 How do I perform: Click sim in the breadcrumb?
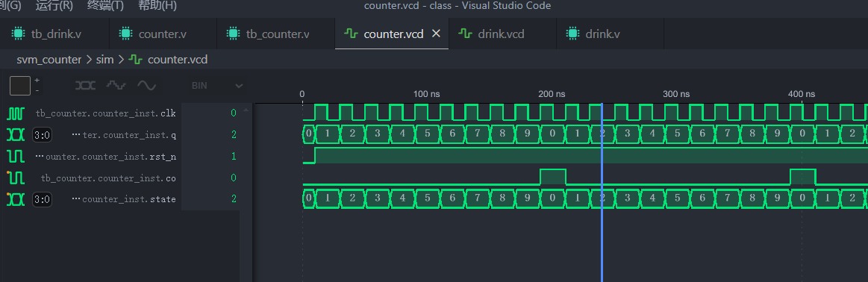click(x=104, y=60)
